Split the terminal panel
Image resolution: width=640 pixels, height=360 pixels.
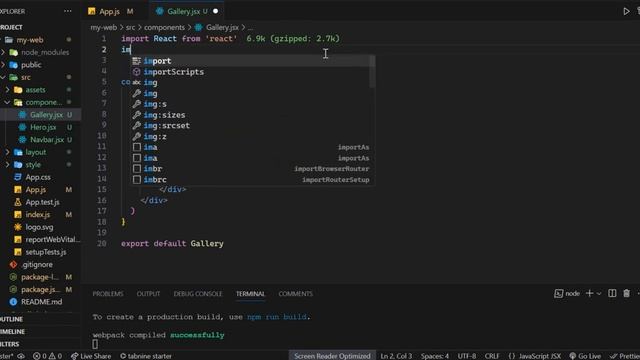[x=612, y=293]
